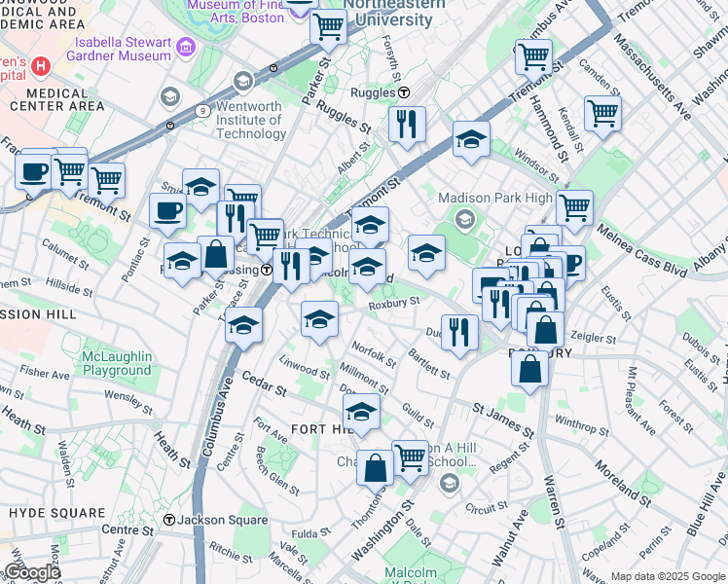The image size is (728, 584).
Task: Open the school marker above Linwood St
Action: tap(319, 319)
